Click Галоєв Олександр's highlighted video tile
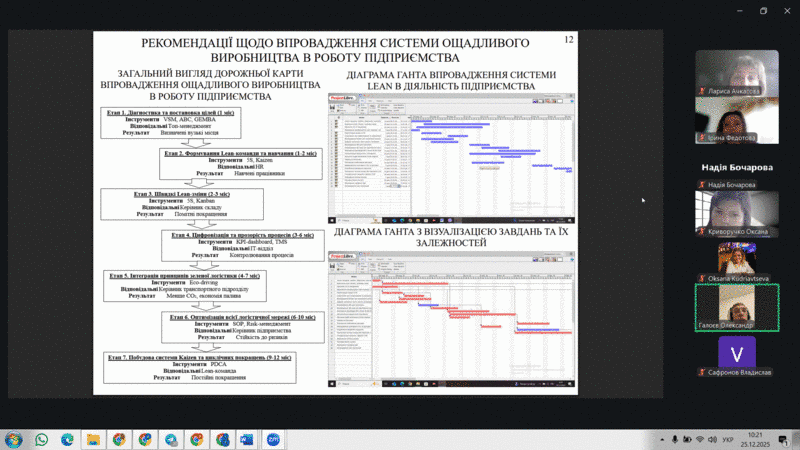Viewport: 800px width, 450px height. [737, 308]
